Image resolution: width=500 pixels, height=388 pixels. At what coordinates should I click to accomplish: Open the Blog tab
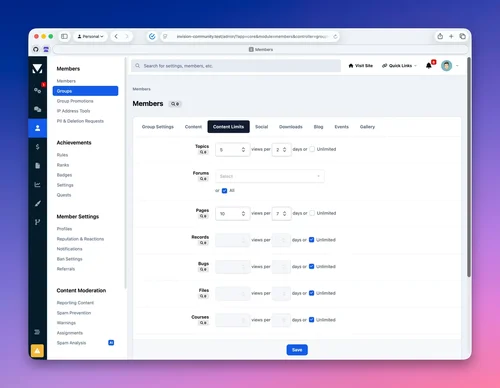[x=318, y=127]
